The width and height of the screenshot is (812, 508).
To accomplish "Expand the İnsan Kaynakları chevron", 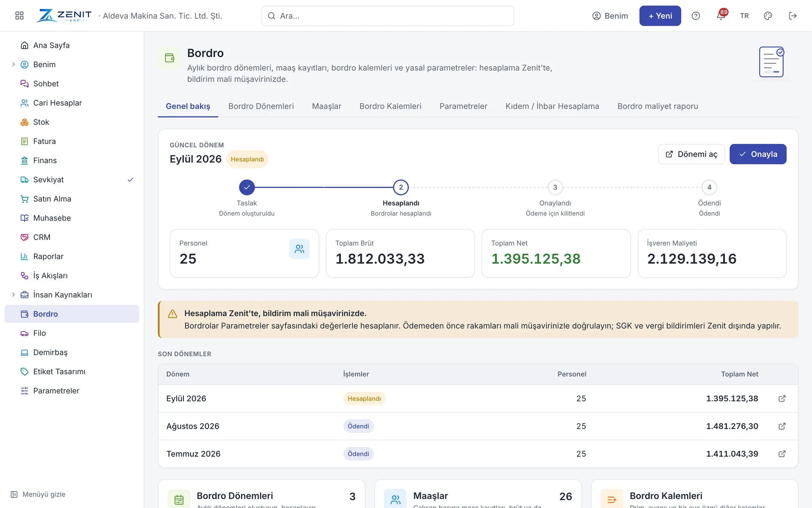I will 14,295.
